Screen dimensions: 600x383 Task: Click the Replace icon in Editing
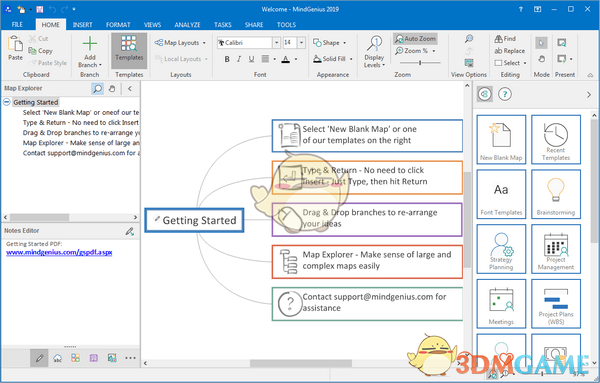(x=498, y=51)
